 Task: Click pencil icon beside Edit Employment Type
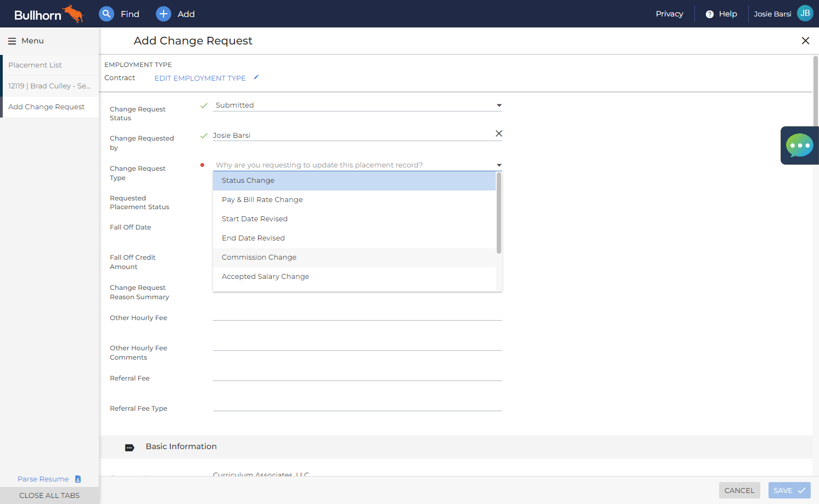click(256, 77)
